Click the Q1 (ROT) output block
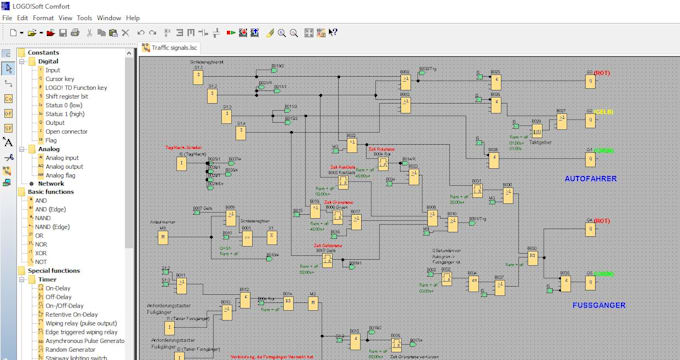This screenshot has height=360, width=680. tap(590, 82)
